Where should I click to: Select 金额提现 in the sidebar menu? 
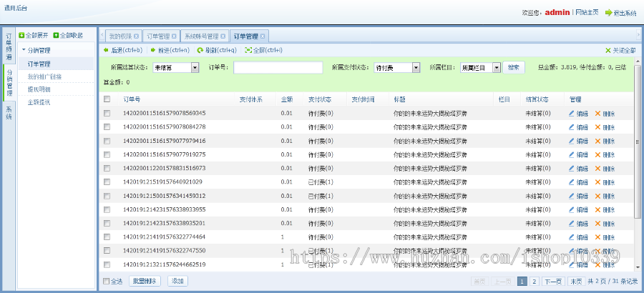[39, 102]
